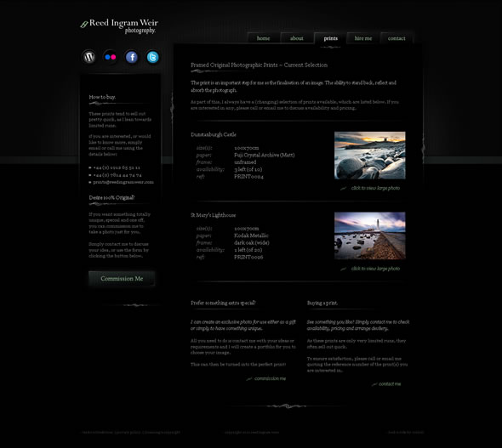502x448 pixels.
Task: Visit the Facebook page icon
Action: (x=132, y=57)
